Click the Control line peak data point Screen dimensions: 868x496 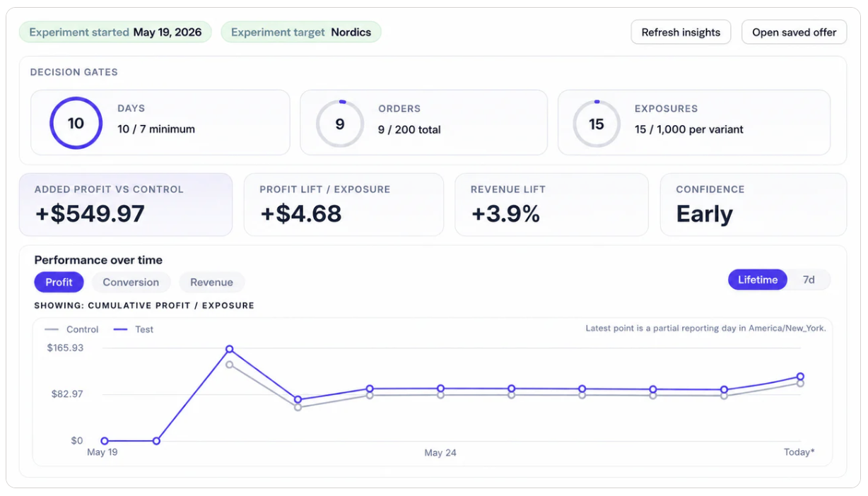coord(230,365)
